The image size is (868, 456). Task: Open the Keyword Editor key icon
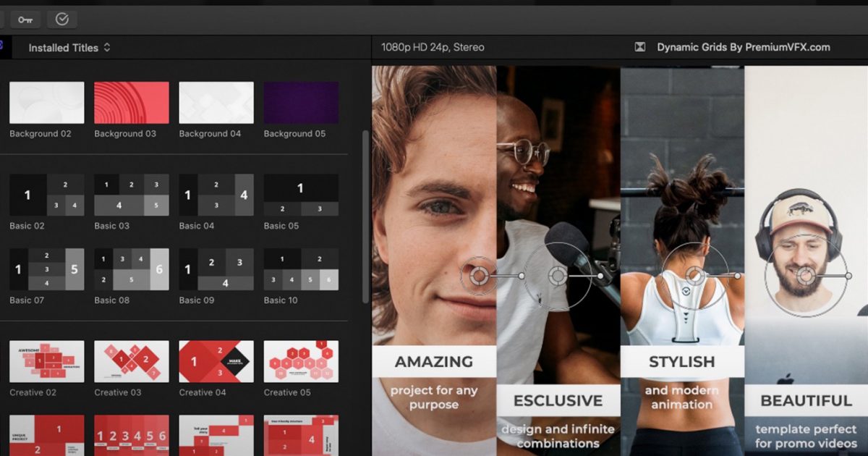point(26,19)
